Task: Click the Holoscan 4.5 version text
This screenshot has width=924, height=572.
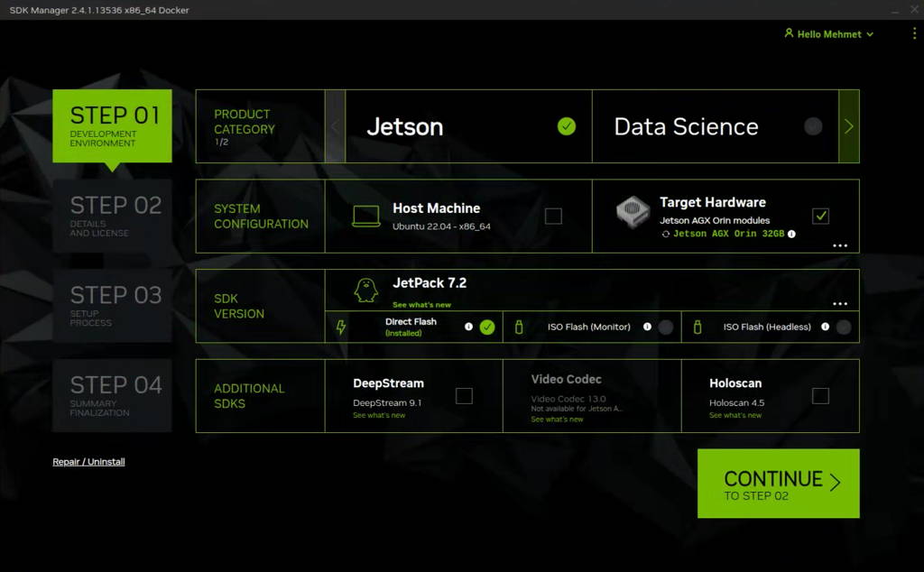Action: click(736, 403)
